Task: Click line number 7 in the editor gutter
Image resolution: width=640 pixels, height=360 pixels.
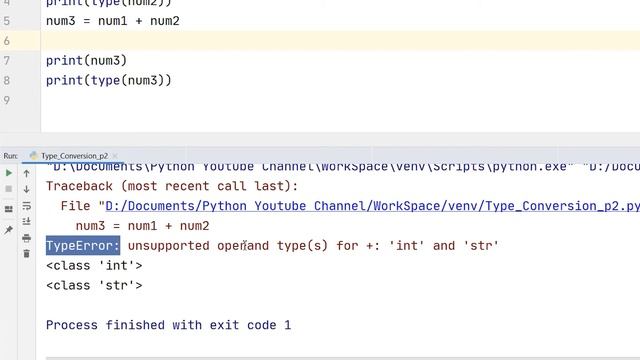Action: (x=7, y=60)
